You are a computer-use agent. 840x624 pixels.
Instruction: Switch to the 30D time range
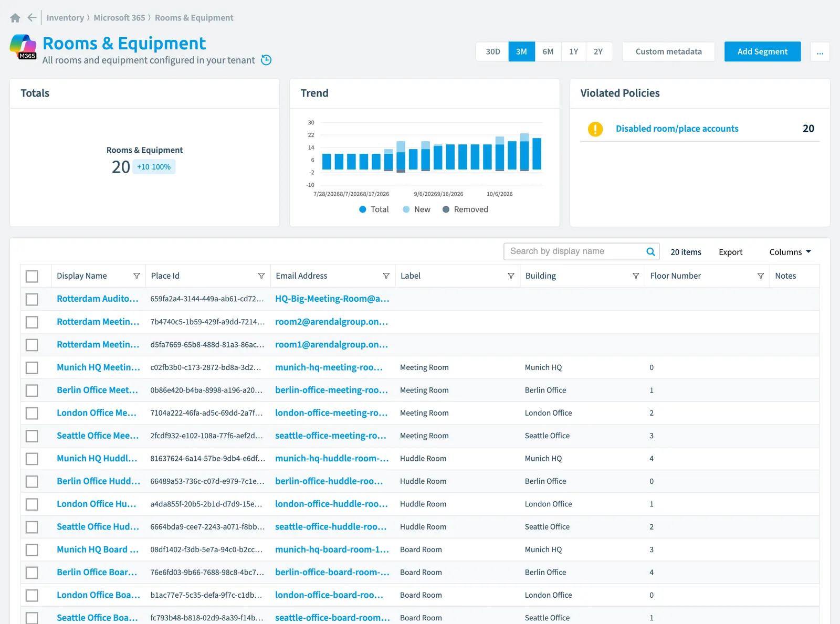tap(492, 51)
